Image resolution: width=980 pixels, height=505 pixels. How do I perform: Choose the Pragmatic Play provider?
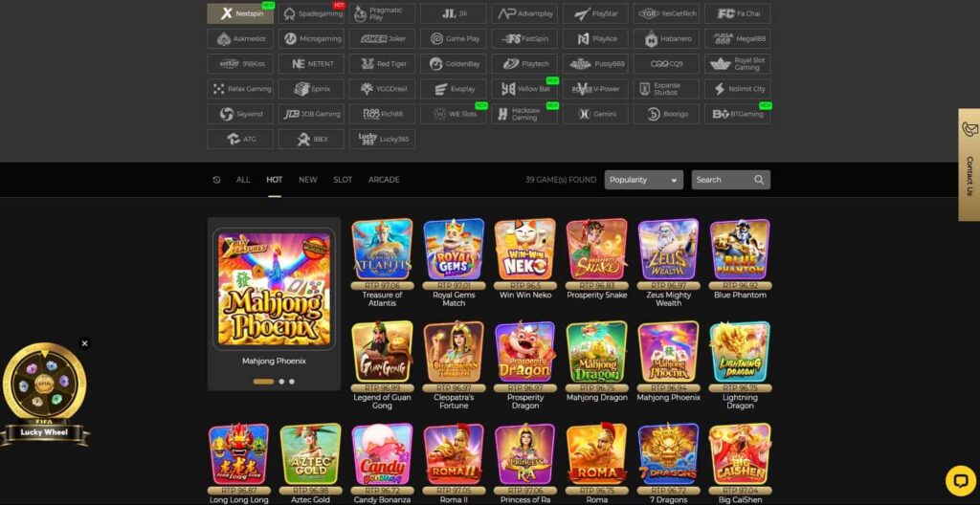[382, 13]
